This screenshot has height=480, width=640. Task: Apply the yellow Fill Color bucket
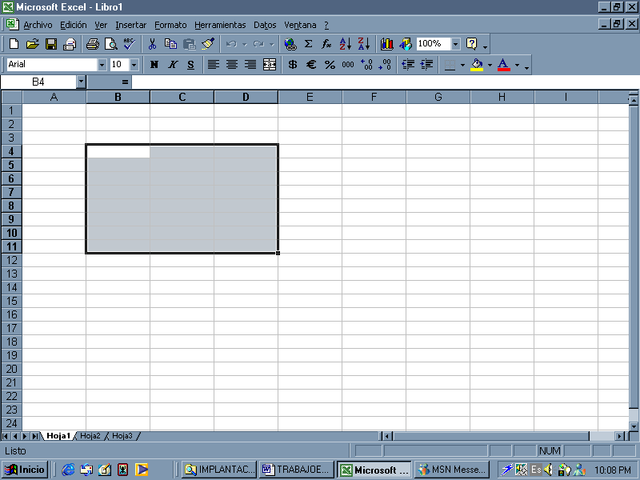tap(477, 64)
